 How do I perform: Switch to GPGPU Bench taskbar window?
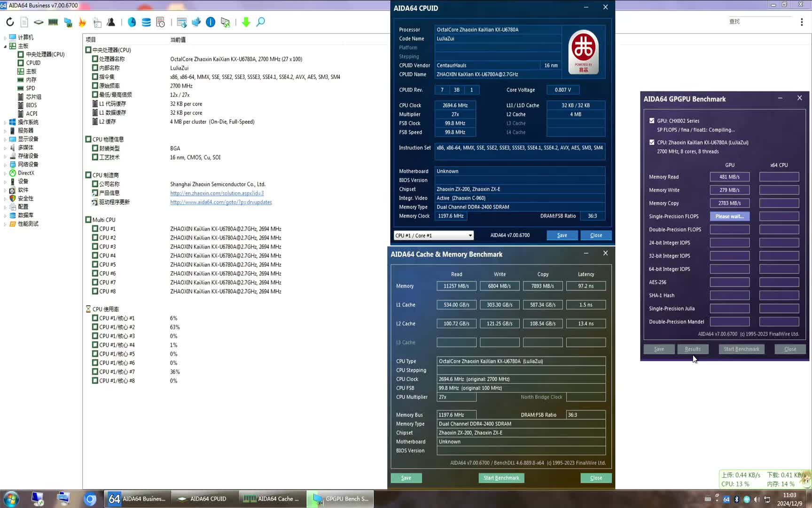click(340, 499)
